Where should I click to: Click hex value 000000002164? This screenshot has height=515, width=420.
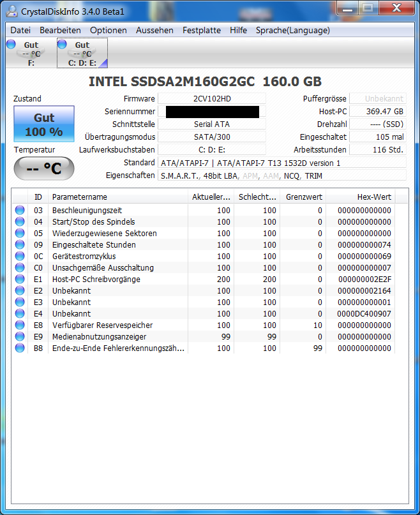[364, 290]
